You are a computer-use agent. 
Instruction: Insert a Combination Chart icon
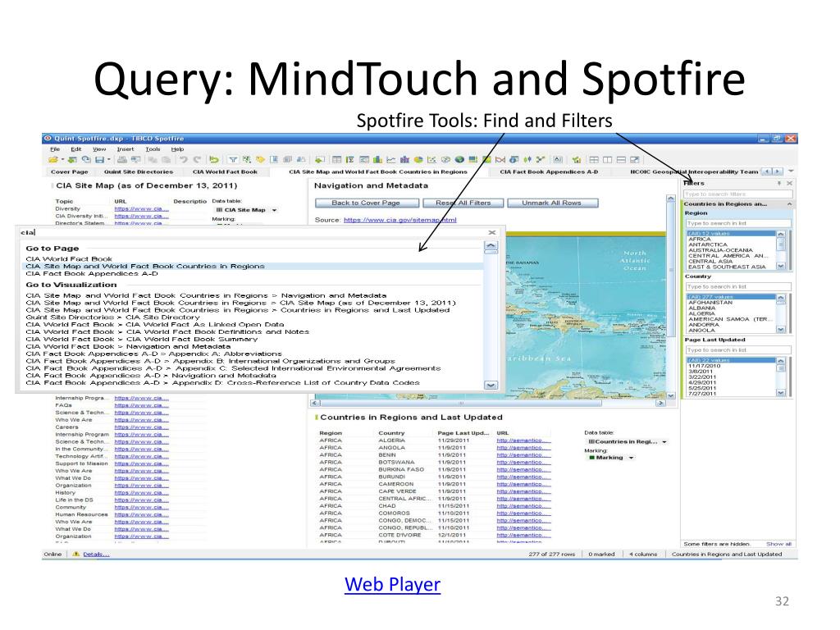(404, 160)
